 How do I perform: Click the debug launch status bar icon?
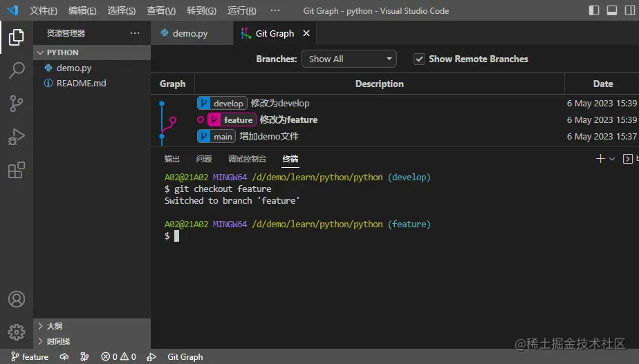point(151,357)
